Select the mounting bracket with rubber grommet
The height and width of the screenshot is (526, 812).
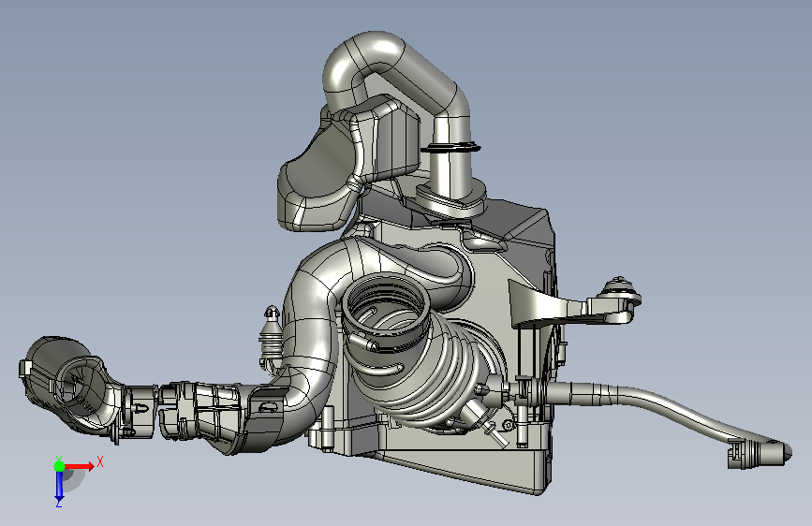coord(575,304)
